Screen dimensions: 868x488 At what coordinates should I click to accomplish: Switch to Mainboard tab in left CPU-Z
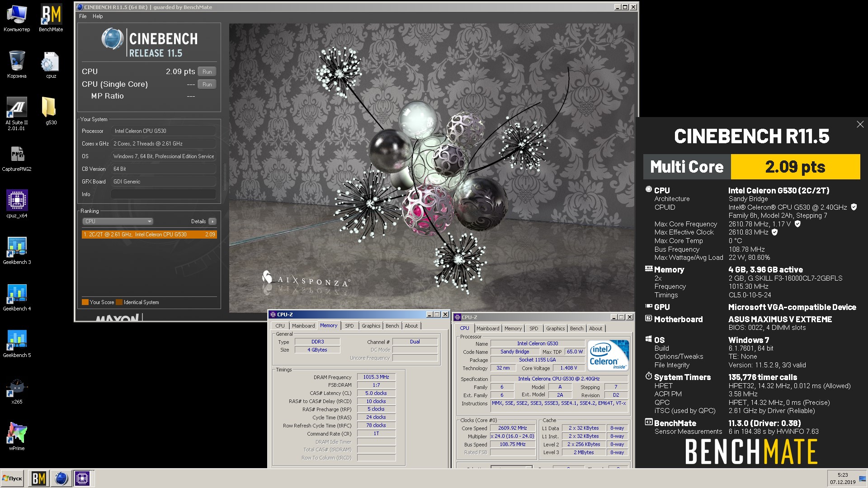pyautogui.click(x=303, y=326)
